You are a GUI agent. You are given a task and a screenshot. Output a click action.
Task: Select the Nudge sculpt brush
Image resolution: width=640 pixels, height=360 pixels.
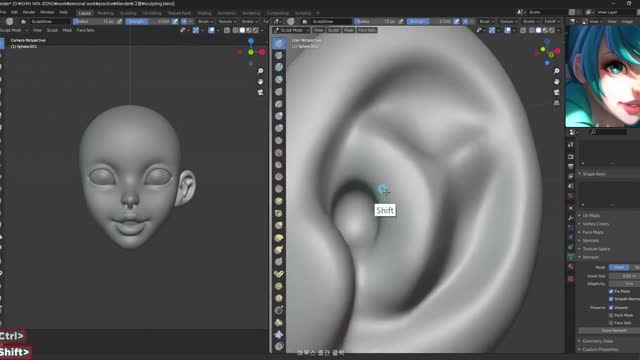pyautogui.click(x=279, y=286)
